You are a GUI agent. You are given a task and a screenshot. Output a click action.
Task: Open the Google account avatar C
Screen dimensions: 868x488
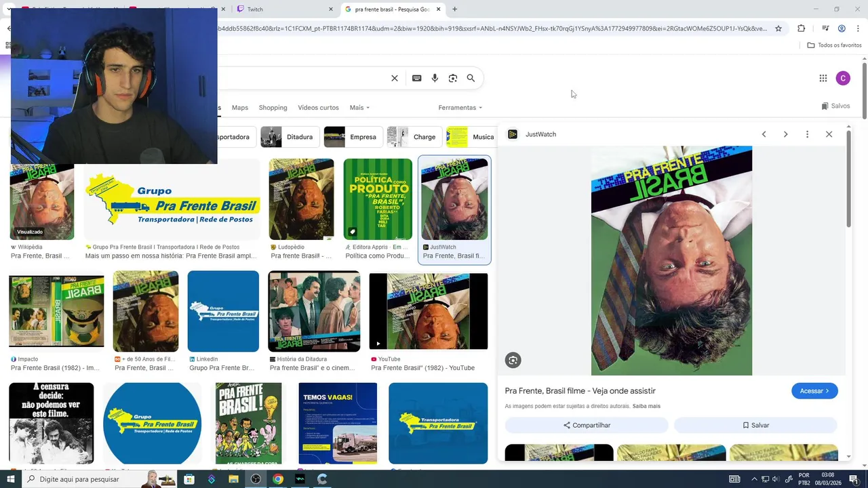pos(843,78)
